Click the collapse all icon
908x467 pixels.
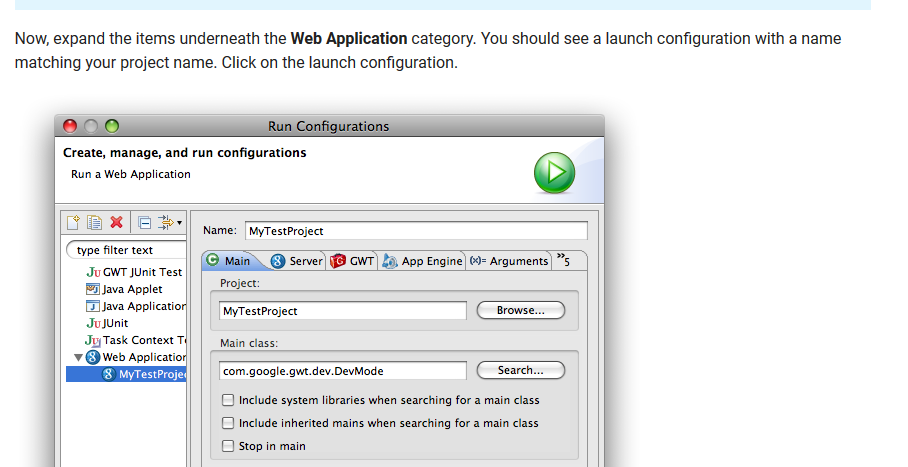click(144, 222)
